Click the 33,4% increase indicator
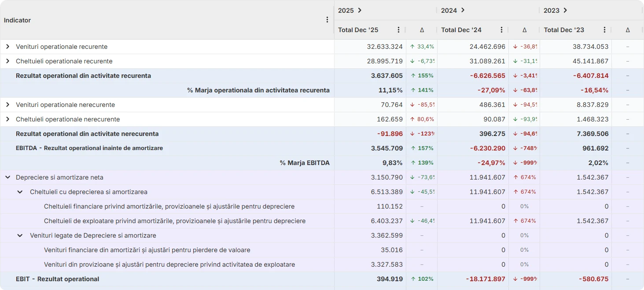Image resolution: width=644 pixels, height=290 pixels. pos(422,47)
